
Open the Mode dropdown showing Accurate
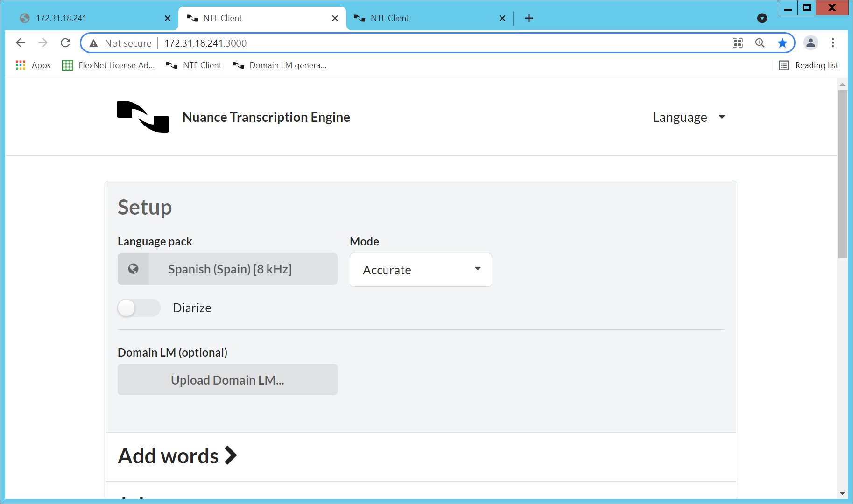point(420,270)
